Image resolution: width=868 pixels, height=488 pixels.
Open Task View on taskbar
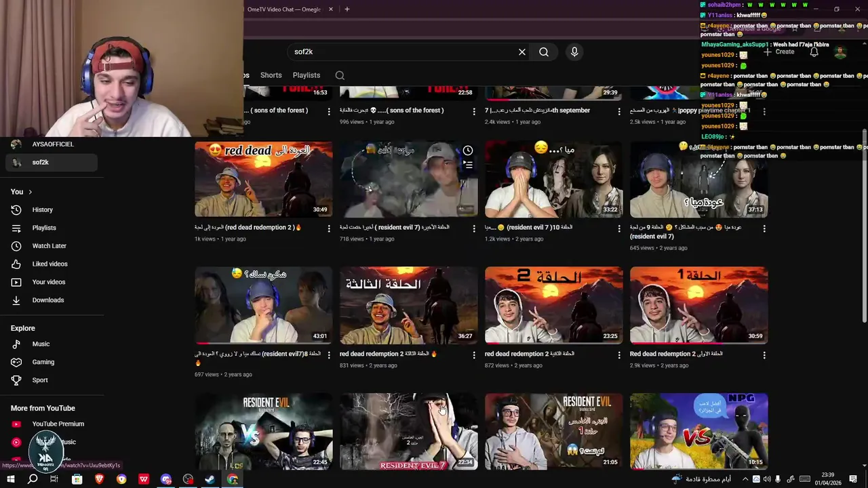click(x=54, y=479)
